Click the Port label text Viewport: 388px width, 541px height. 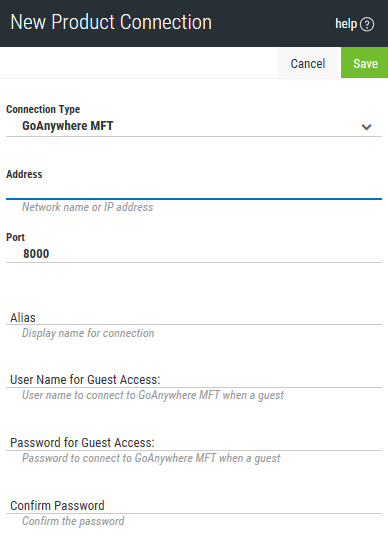(x=16, y=237)
